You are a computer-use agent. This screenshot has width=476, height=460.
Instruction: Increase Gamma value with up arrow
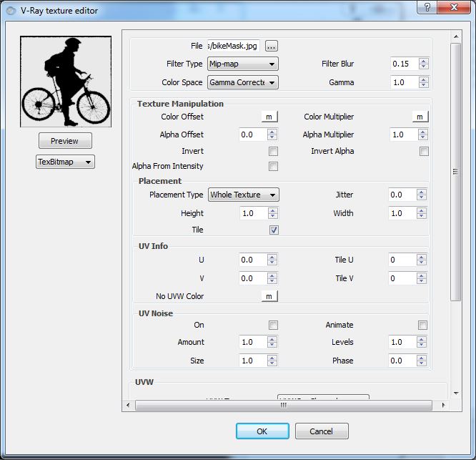point(424,79)
